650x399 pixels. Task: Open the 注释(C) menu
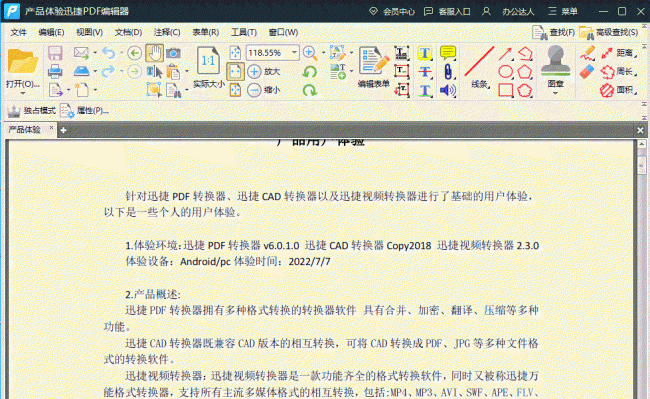167,32
